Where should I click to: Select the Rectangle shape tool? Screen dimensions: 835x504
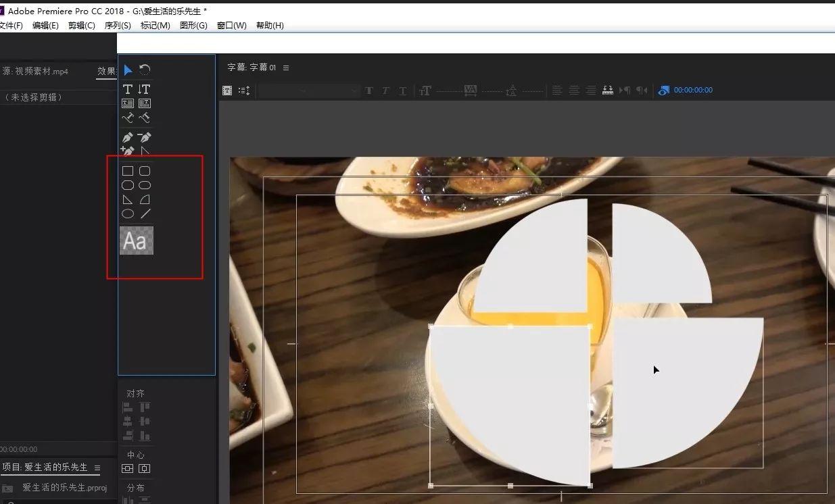pos(128,171)
